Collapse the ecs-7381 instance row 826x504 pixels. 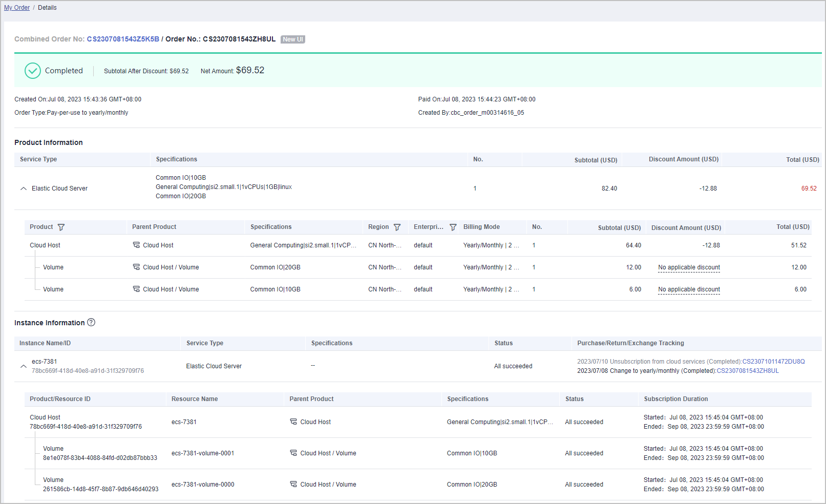(x=24, y=366)
